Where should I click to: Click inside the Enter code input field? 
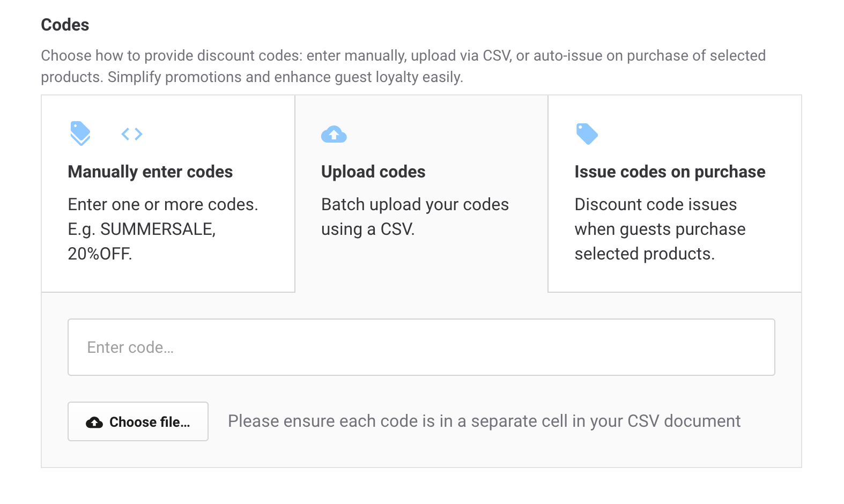(x=420, y=347)
